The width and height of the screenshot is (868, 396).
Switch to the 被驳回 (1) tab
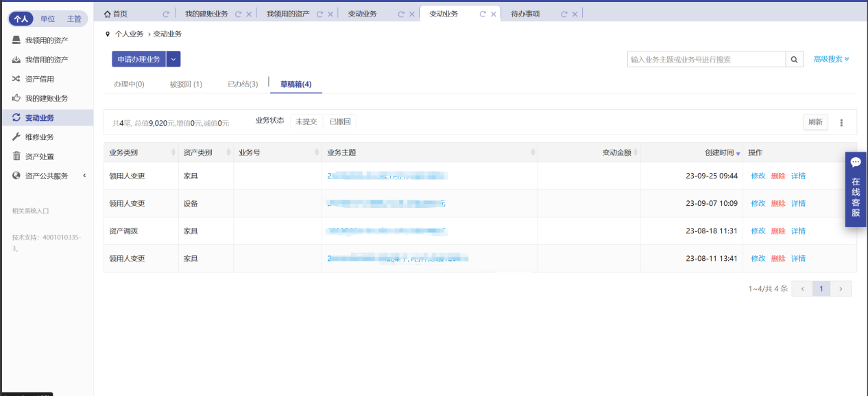[186, 84]
